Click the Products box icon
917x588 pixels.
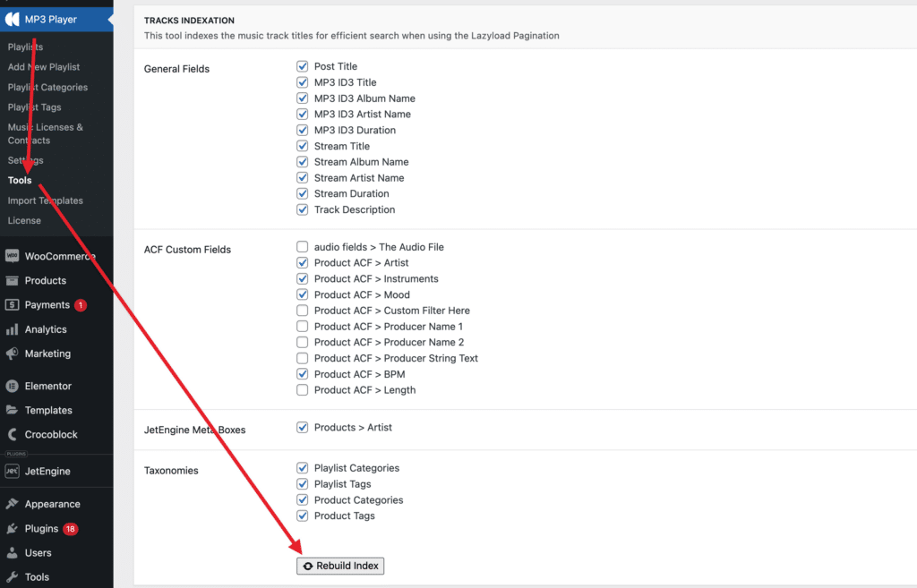tap(12, 280)
